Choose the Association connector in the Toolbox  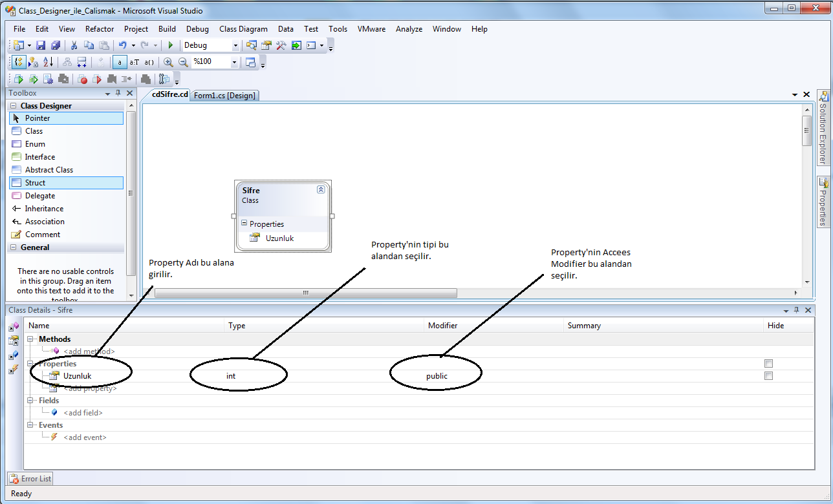[66, 222]
